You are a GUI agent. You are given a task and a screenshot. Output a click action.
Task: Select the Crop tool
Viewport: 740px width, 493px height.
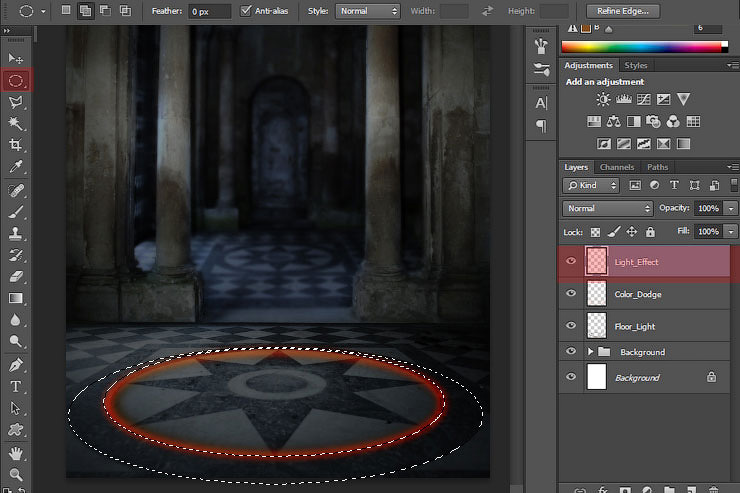coord(16,145)
